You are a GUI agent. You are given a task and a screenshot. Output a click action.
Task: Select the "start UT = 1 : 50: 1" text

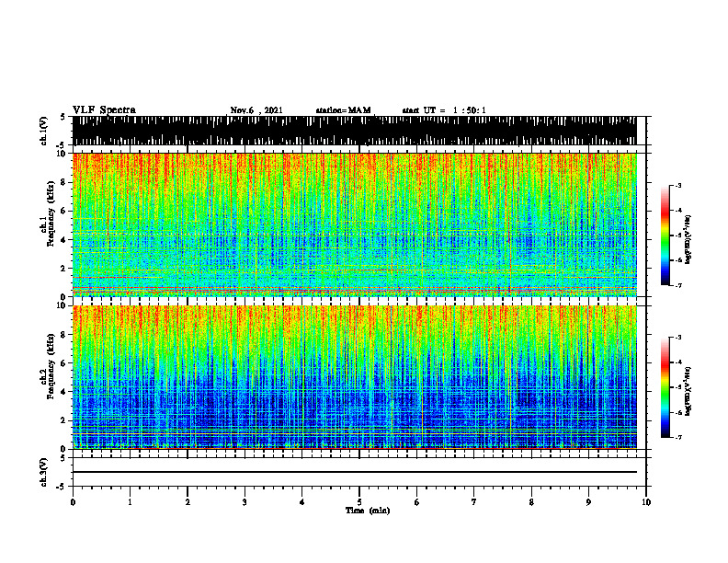(444, 110)
